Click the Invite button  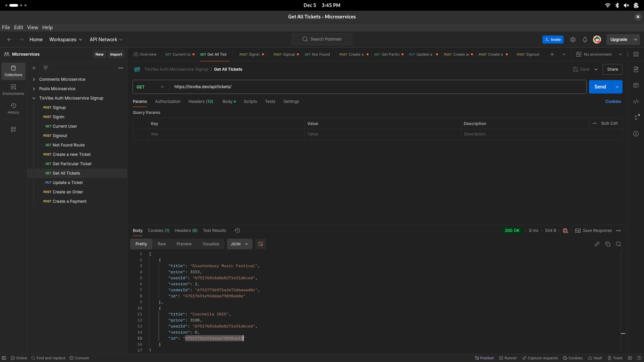[553, 40]
